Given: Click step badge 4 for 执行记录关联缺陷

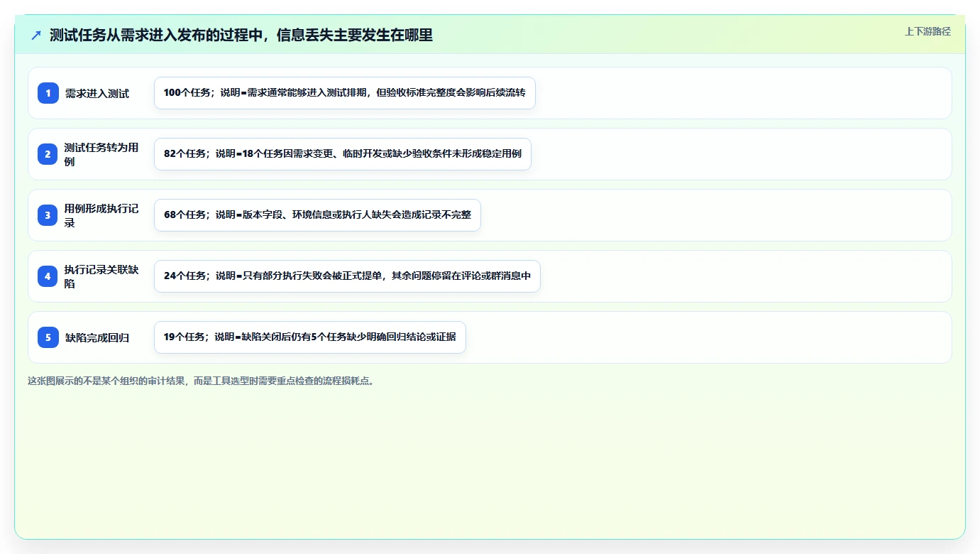Looking at the screenshot, I should [x=48, y=276].
